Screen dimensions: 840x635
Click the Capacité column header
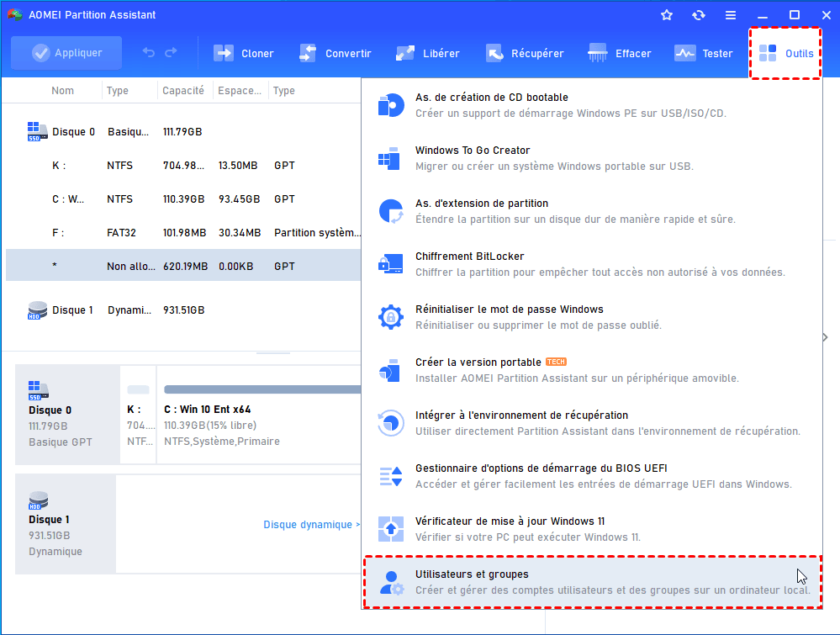tap(183, 91)
